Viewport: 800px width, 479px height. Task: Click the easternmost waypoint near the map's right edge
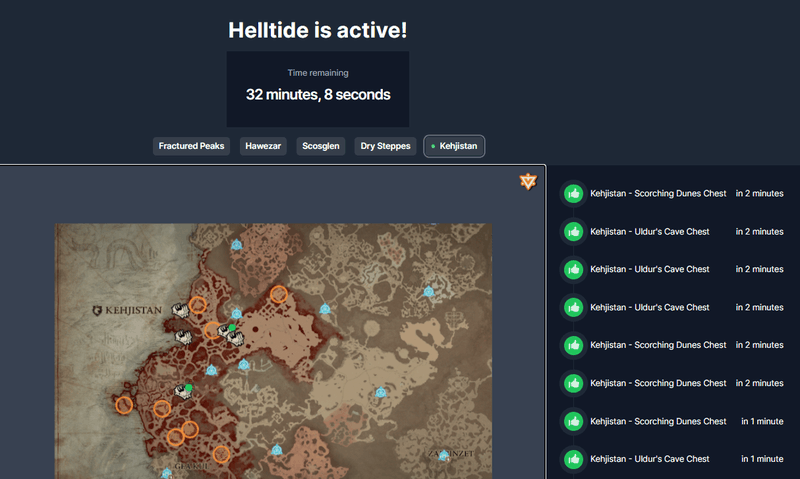point(429,291)
